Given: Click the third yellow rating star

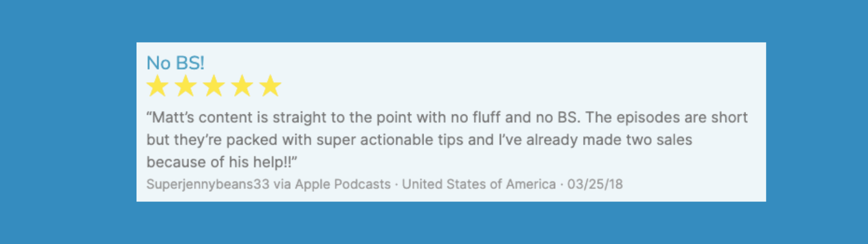Looking at the screenshot, I should click(x=214, y=86).
